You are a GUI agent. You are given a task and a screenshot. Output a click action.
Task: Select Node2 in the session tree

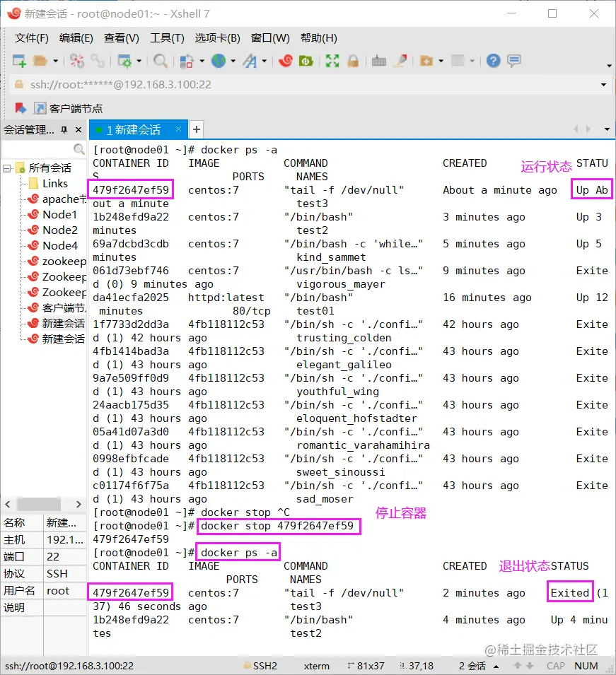point(60,230)
